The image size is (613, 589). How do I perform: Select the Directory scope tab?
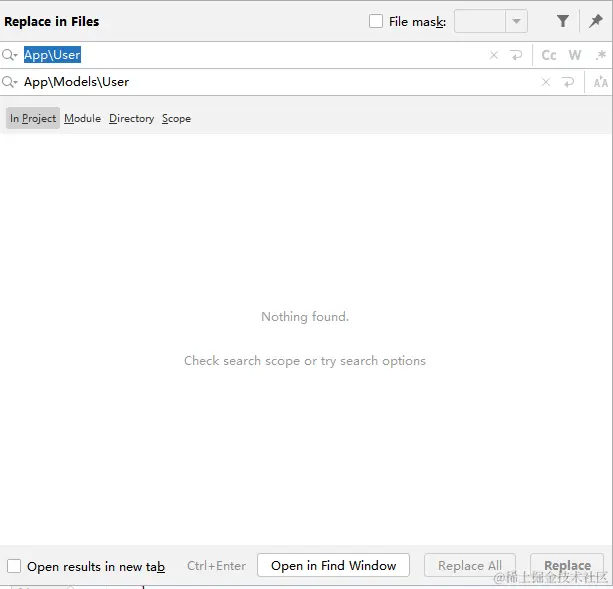pos(131,118)
